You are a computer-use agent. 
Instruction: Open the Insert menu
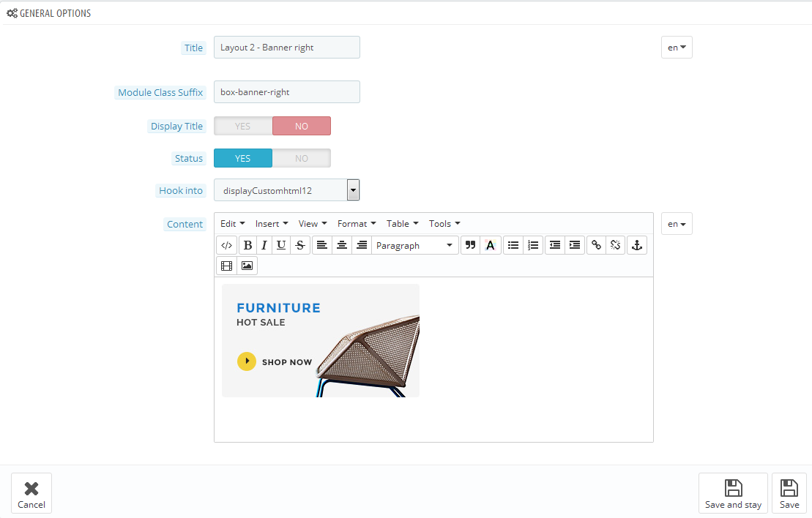(272, 224)
